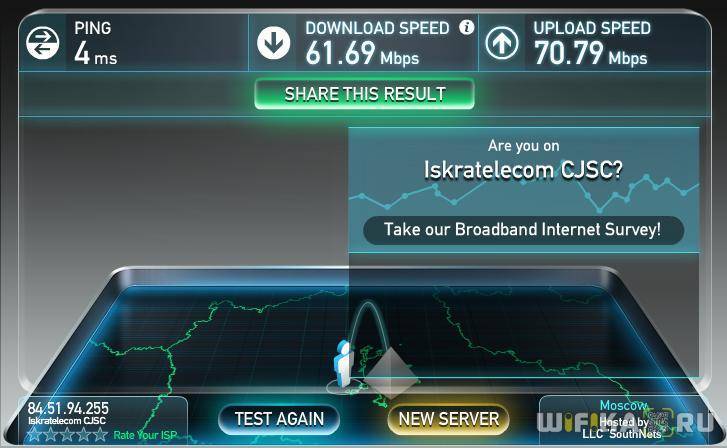The height and width of the screenshot is (448, 727).
Task: Take the Broadband Internet Survey
Action: [x=523, y=230]
